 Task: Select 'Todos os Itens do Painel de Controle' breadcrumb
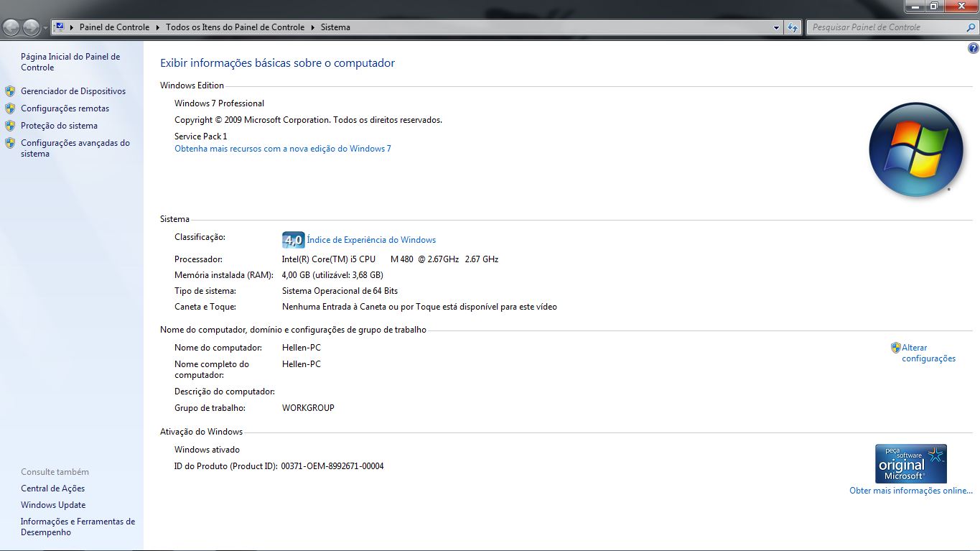235,27
